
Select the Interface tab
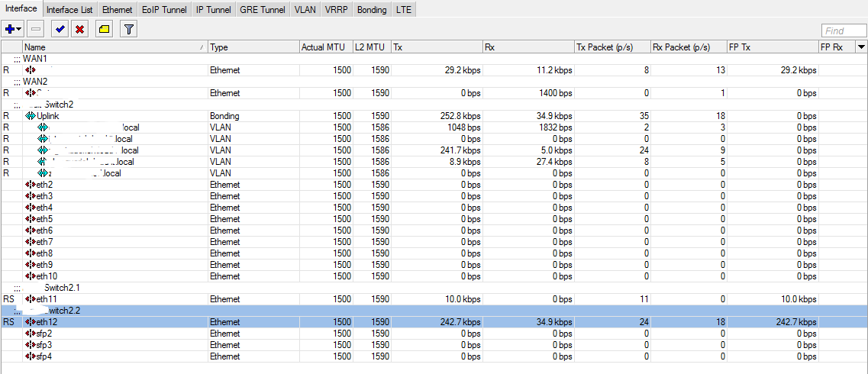coord(21,8)
